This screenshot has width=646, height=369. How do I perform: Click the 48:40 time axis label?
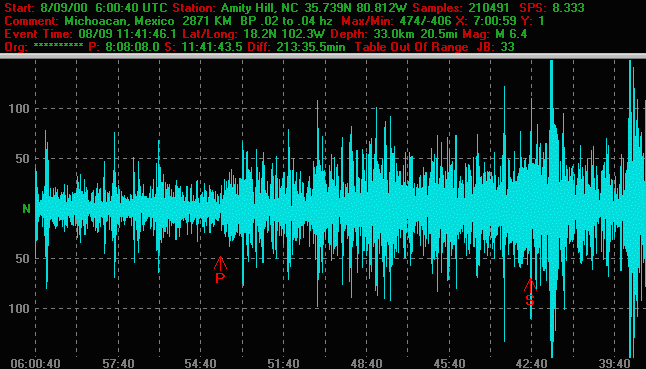point(366,364)
